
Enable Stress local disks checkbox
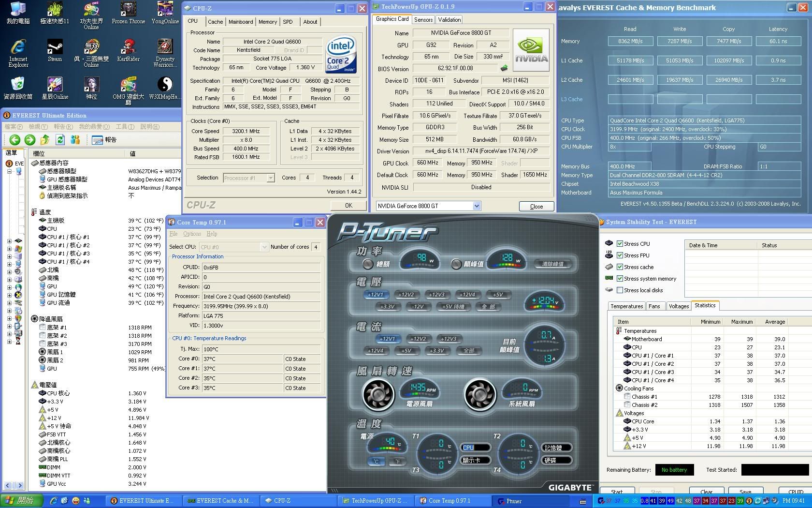coord(620,290)
